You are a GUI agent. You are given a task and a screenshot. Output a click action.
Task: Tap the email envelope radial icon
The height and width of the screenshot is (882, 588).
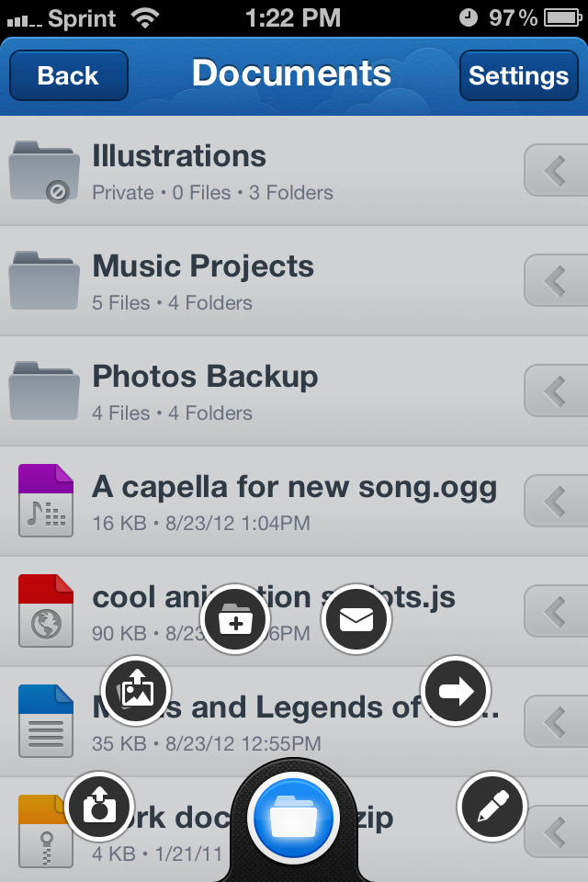tap(356, 620)
